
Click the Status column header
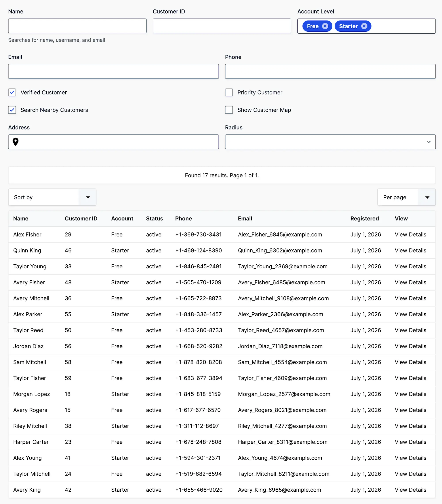154,218
